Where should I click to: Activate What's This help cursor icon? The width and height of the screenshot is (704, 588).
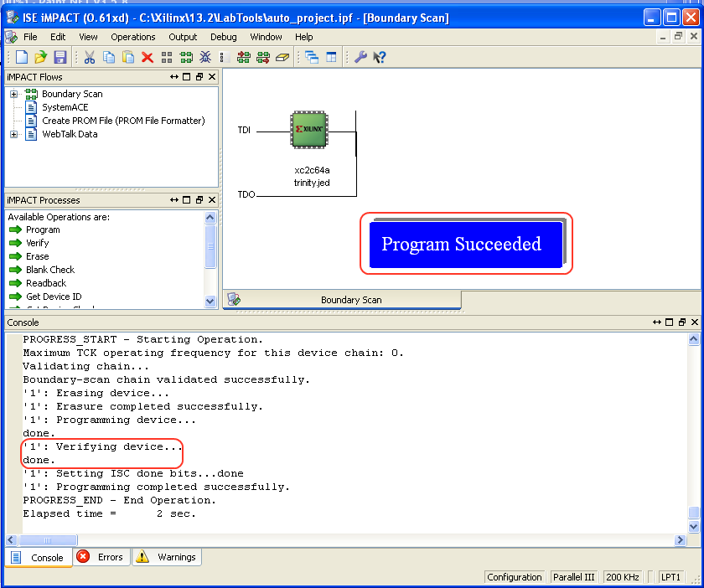click(x=380, y=57)
